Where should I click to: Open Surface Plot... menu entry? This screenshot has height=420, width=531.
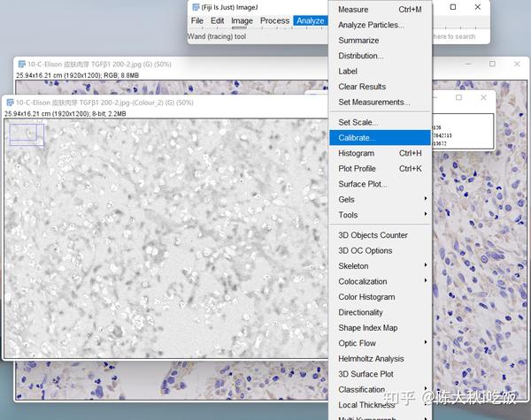pyautogui.click(x=380, y=184)
